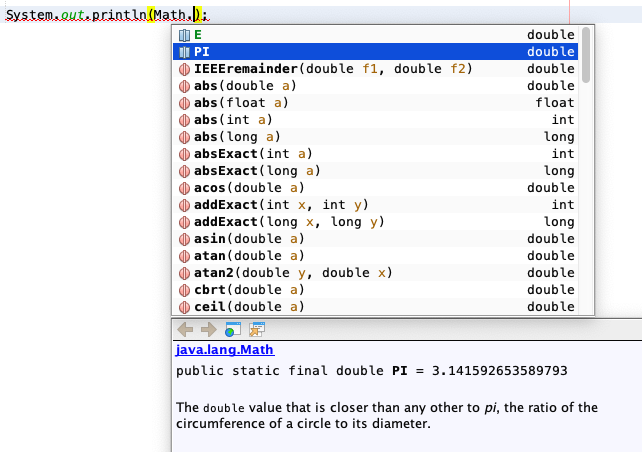Click the forward arrow in documentation panel
This screenshot has height=452, width=642.
tap(207, 329)
